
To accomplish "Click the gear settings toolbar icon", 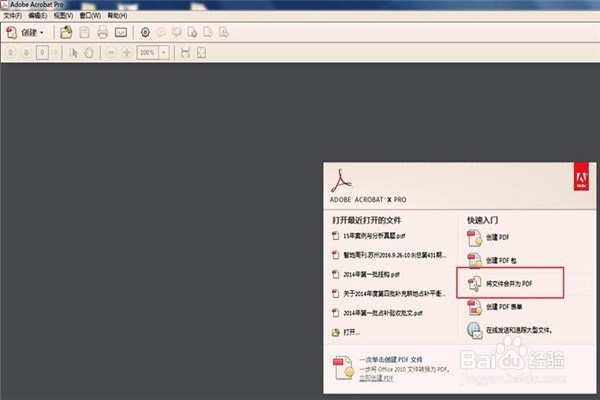I will (145, 33).
